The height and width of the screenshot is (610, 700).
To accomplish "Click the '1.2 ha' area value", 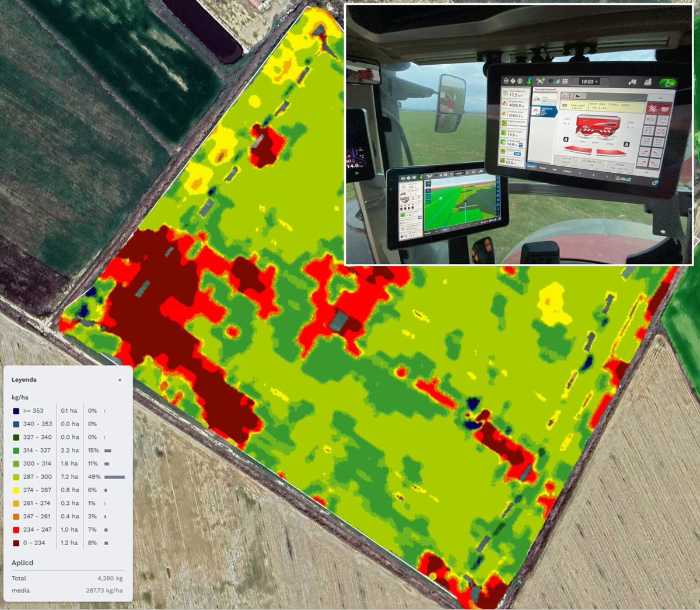I will click(69, 543).
